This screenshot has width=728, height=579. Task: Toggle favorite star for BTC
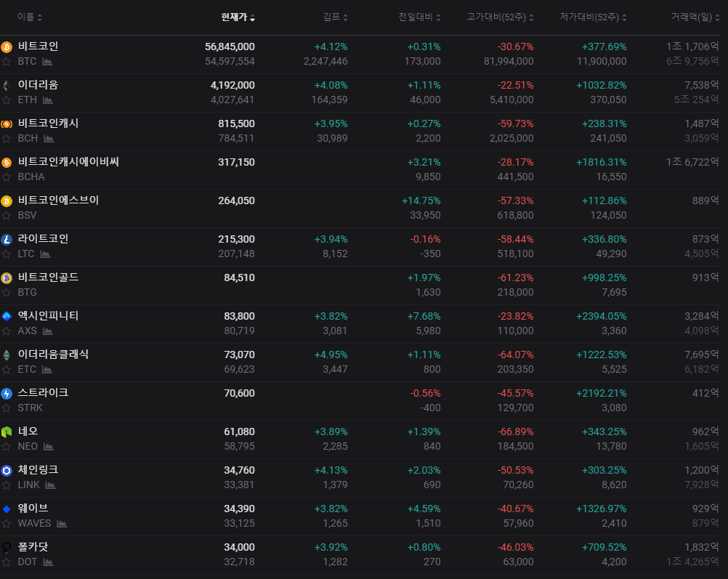7,62
